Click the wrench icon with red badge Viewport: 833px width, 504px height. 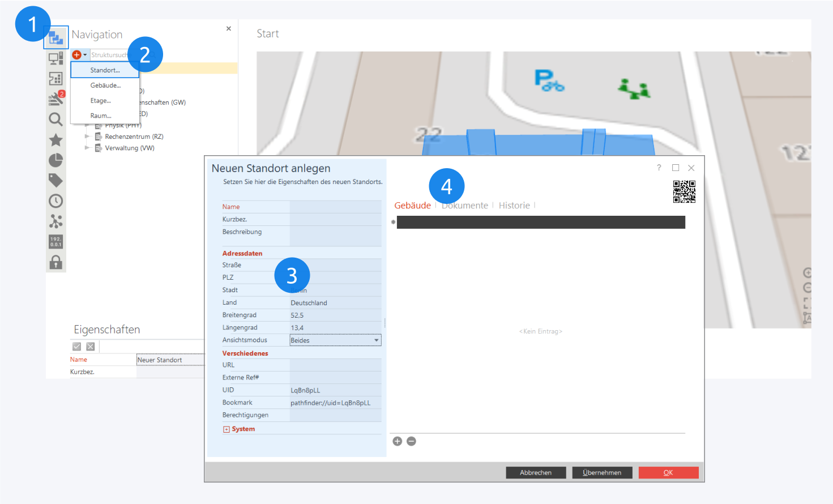click(x=56, y=99)
